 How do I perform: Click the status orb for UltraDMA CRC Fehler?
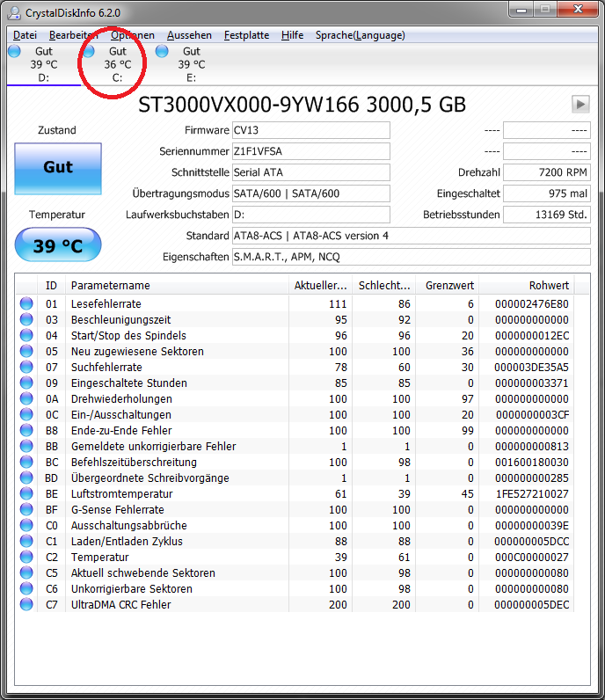tap(26, 604)
